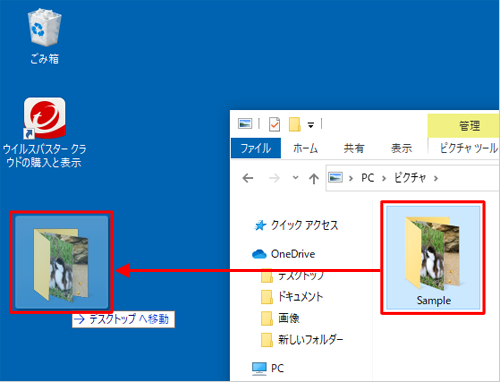Switch to the 共有 ribbon tab

pyautogui.click(x=354, y=148)
